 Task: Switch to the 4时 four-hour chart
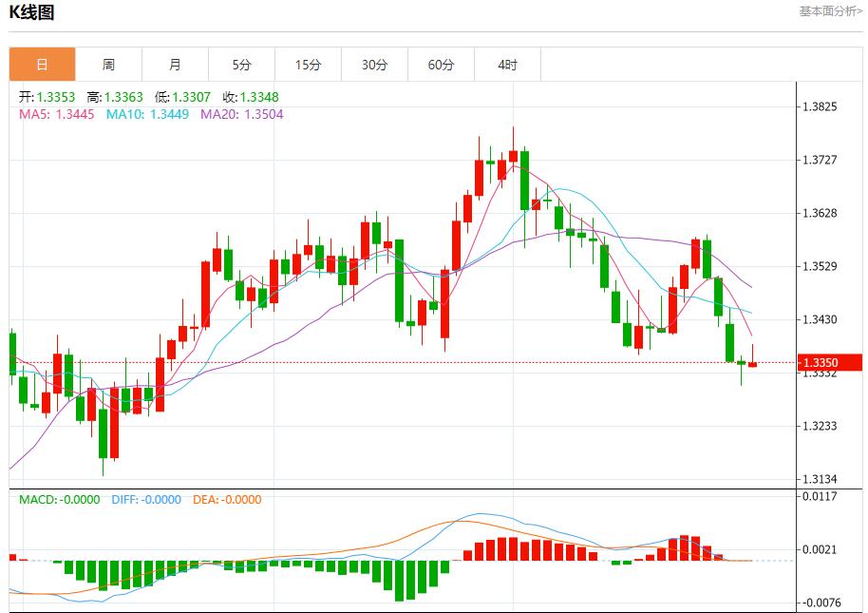506,64
